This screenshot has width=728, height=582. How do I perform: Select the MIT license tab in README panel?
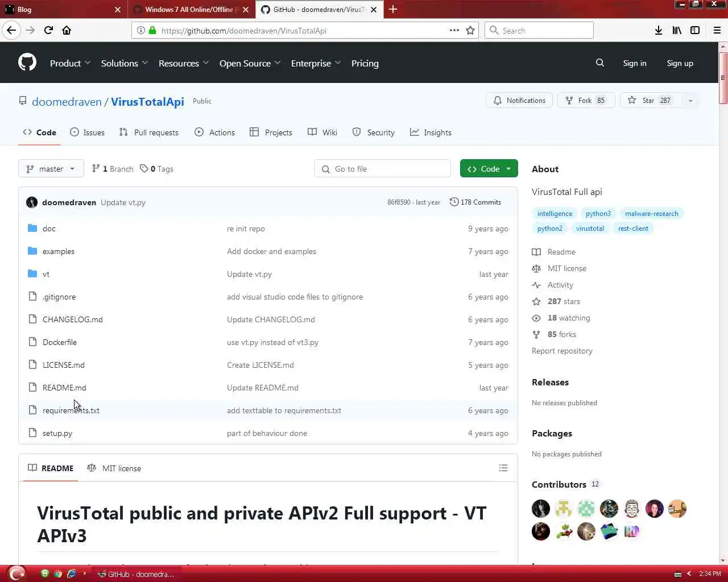[114, 468]
